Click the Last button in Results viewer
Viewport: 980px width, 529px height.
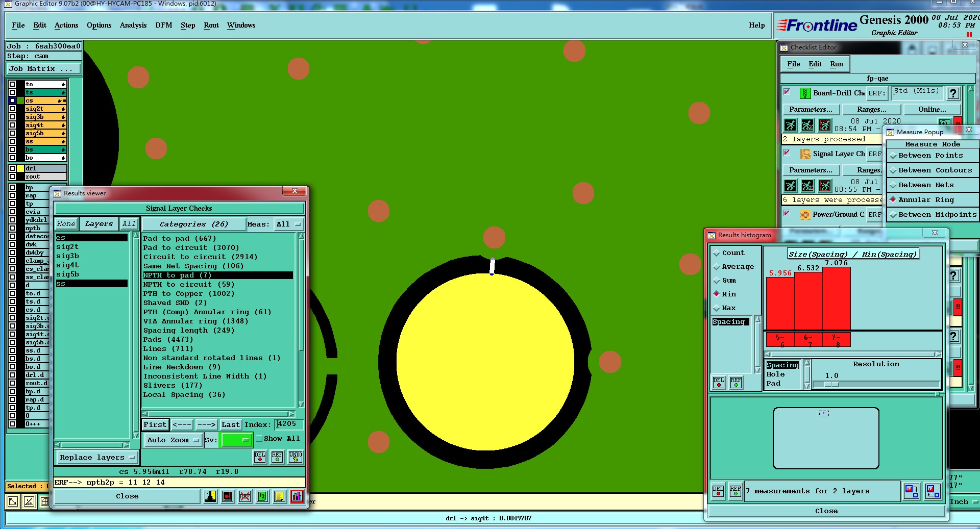click(x=230, y=425)
